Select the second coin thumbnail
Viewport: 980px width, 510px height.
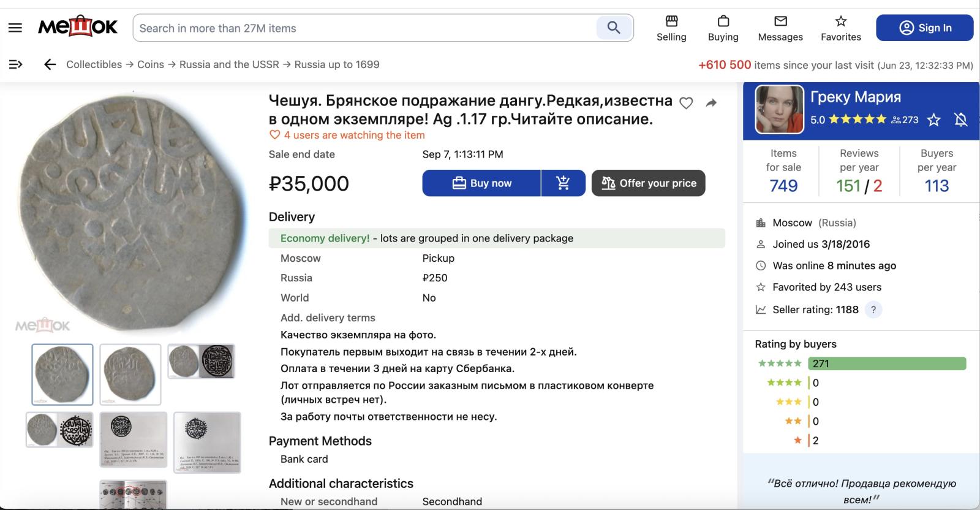pyautogui.click(x=130, y=374)
